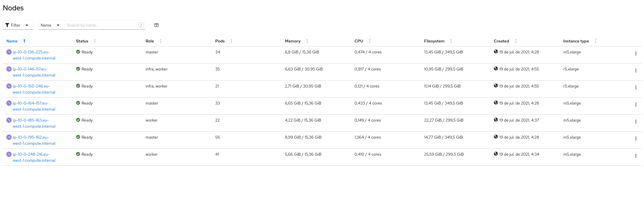
Task: Open kebab menu for ip-10-0-136-225 node
Action: point(636,53)
